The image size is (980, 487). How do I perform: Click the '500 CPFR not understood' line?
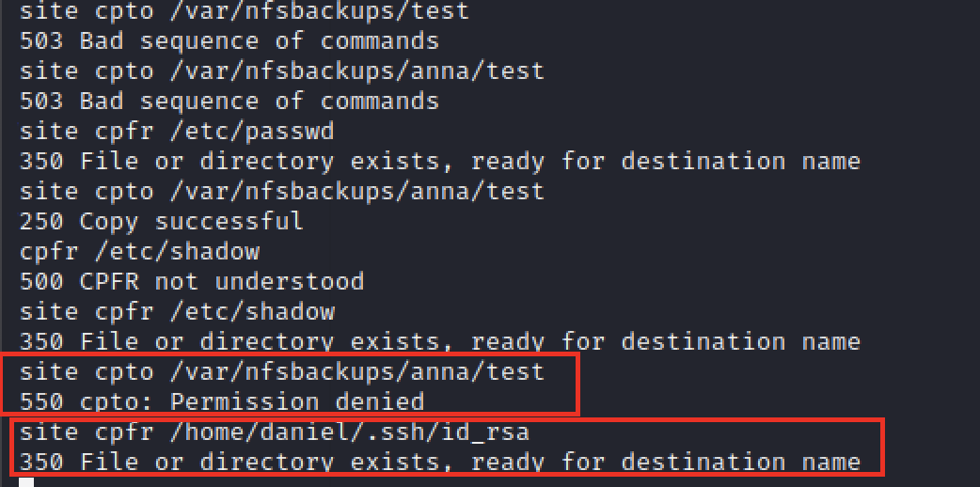(191, 281)
